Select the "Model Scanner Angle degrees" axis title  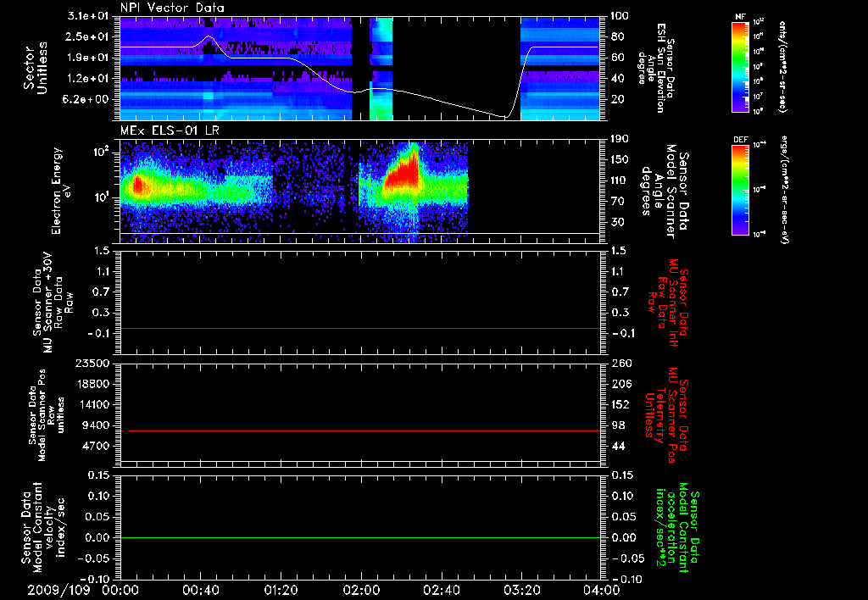coord(665,192)
